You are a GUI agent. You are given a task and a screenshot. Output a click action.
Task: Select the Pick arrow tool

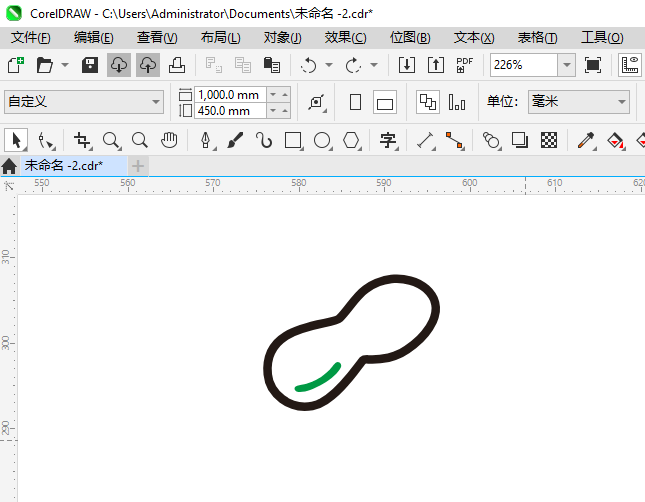point(16,141)
